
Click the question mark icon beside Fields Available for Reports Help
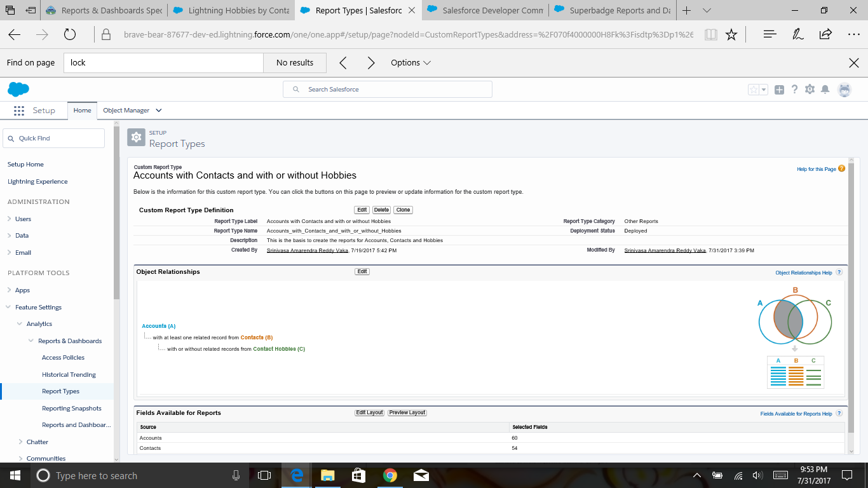click(839, 413)
